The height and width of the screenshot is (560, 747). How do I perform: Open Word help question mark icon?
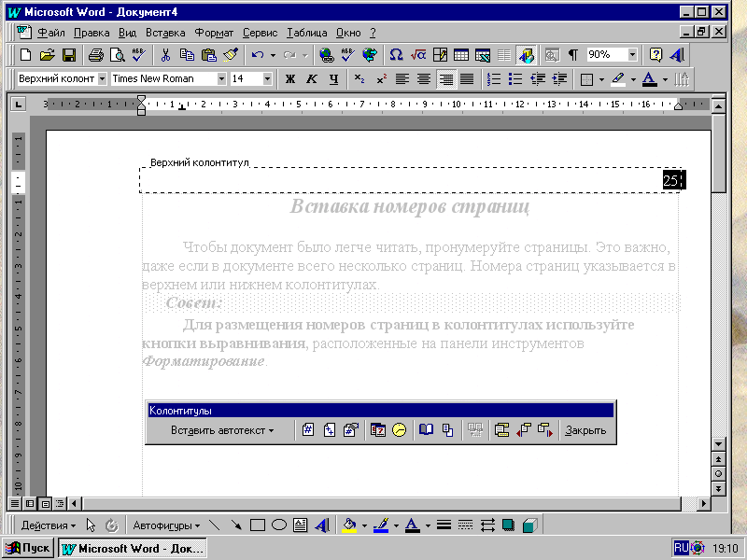click(x=655, y=55)
